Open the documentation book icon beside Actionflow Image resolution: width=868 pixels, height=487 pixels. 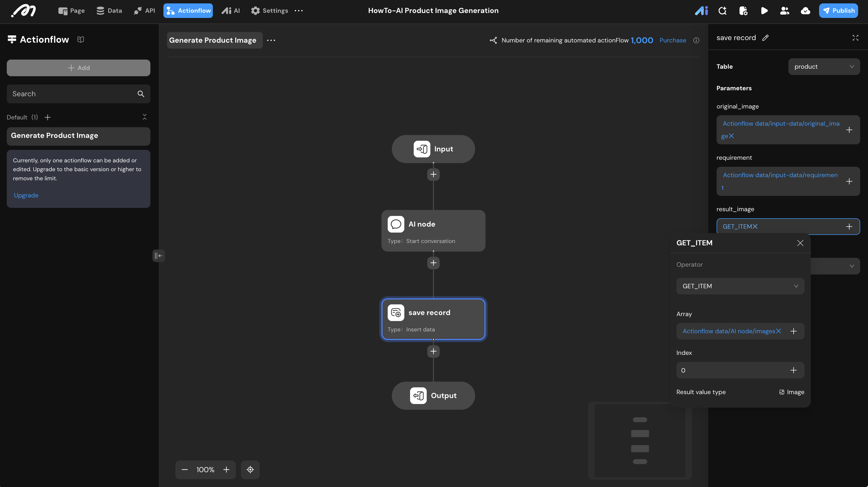(81, 39)
